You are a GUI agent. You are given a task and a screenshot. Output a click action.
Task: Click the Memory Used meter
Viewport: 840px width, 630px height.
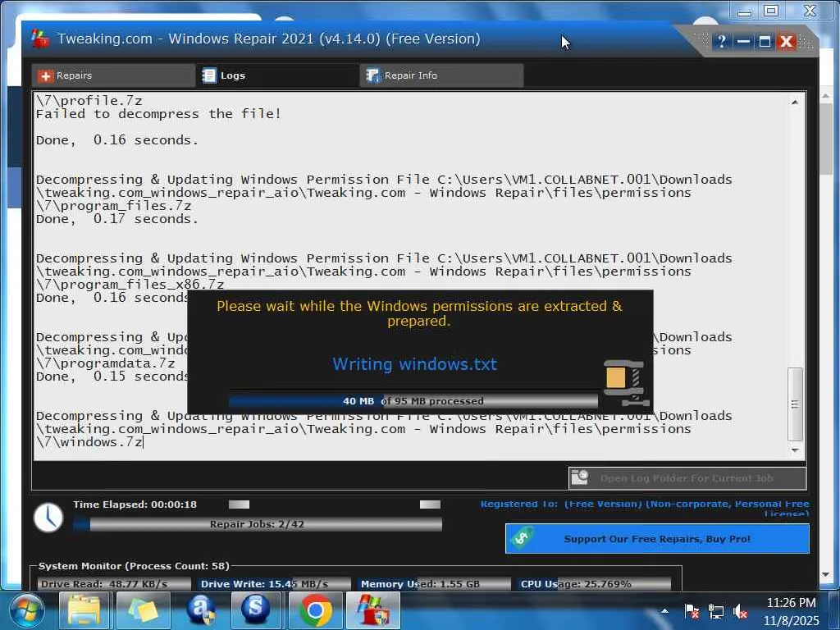435,584
